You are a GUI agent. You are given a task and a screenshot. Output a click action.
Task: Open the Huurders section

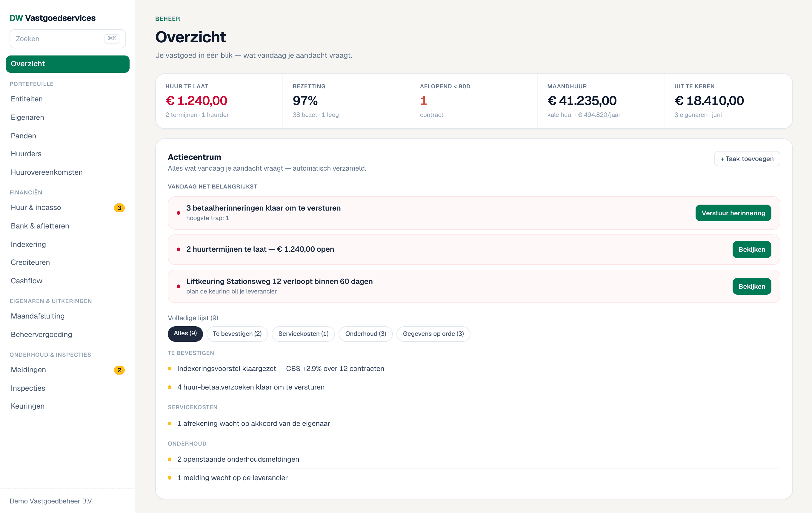click(x=67, y=154)
